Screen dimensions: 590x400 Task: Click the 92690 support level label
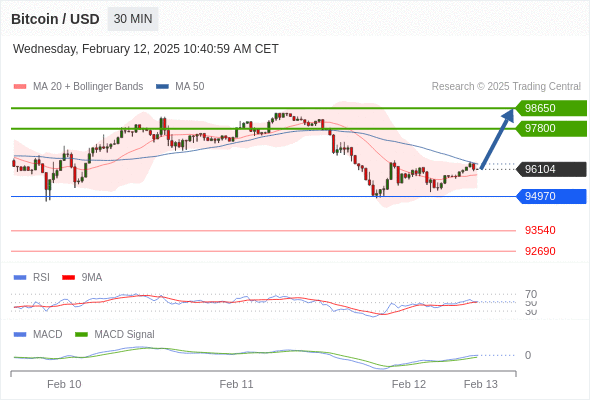tap(540, 251)
